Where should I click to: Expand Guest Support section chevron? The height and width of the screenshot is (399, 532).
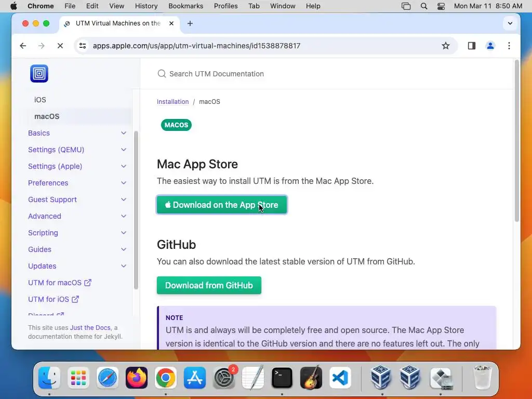[x=124, y=199]
